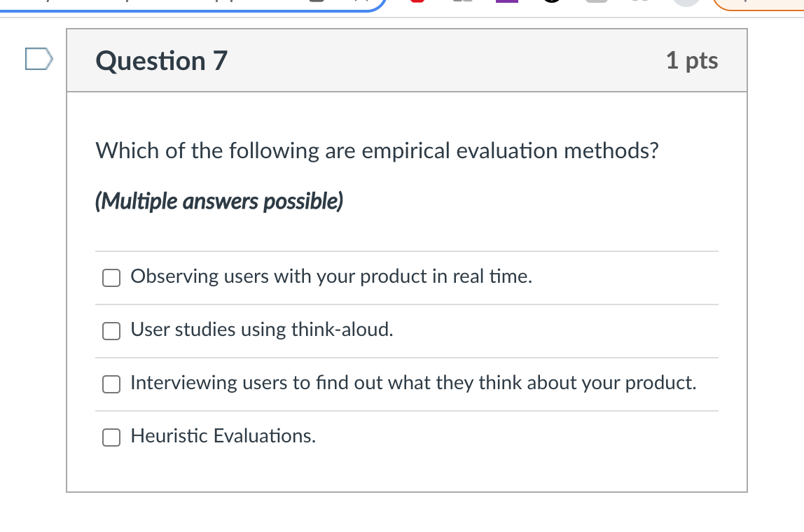Tick the 'User studies using think-aloud' checkbox
804x532 pixels.
click(x=111, y=331)
